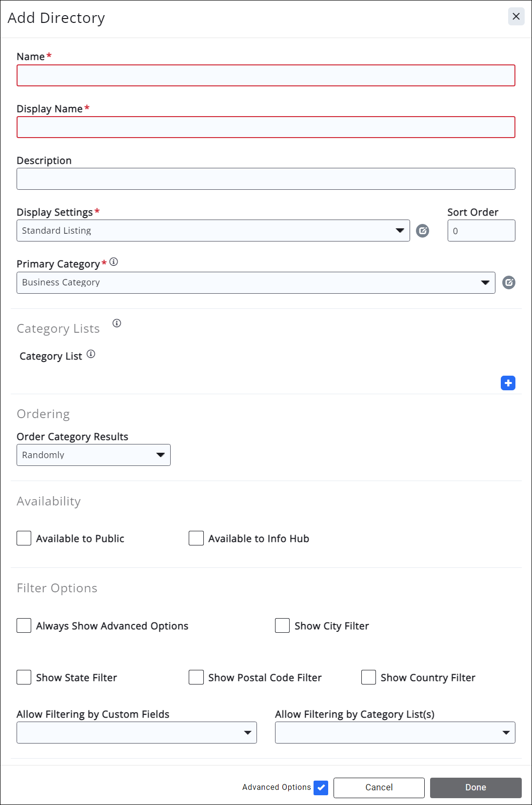The image size is (532, 805).
Task: Uncheck the Advanced Options checkbox
Action: pos(321,787)
